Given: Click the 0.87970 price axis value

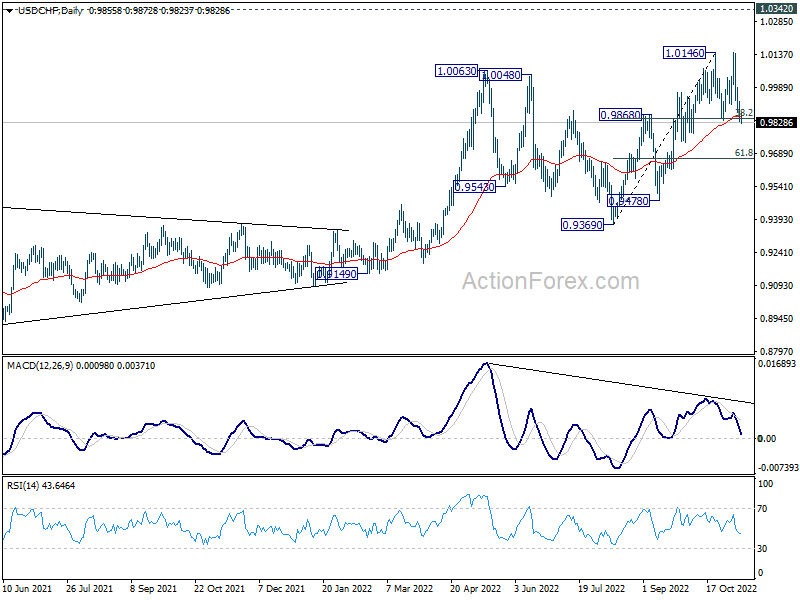Looking at the screenshot, I should pos(777,352).
